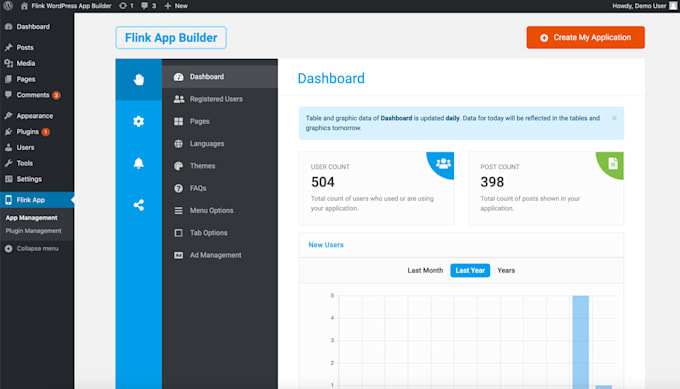Click the orange 1 badge next to Plugins
This screenshot has width=680, height=389.
coord(46,132)
